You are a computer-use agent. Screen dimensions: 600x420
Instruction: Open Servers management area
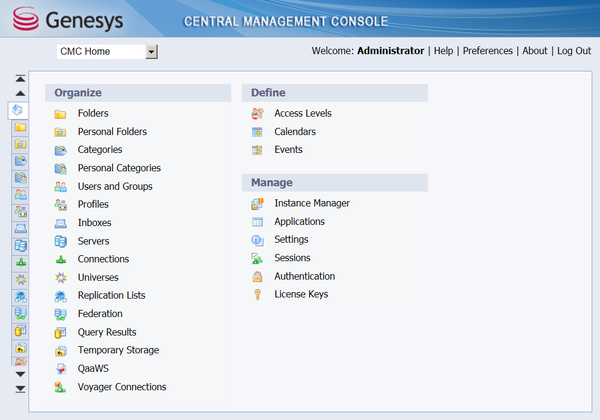coord(93,241)
